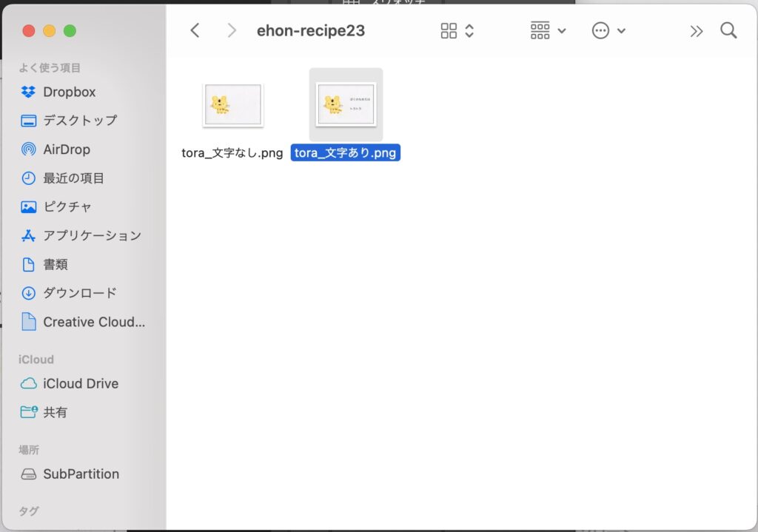Click the tora_文字あり.png file name label

tap(345, 153)
